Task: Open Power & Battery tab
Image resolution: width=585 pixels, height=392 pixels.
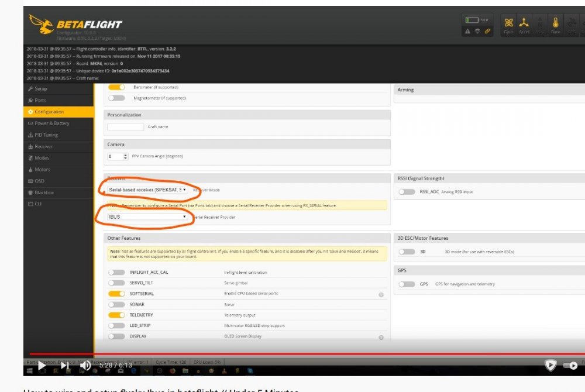Action: pyautogui.click(x=58, y=123)
